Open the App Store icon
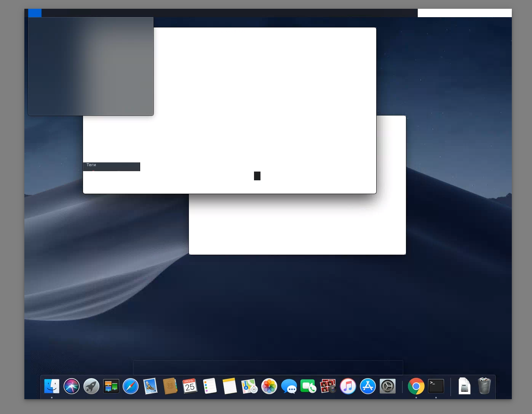The height and width of the screenshot is (414, 532). (x=368, y=386)
